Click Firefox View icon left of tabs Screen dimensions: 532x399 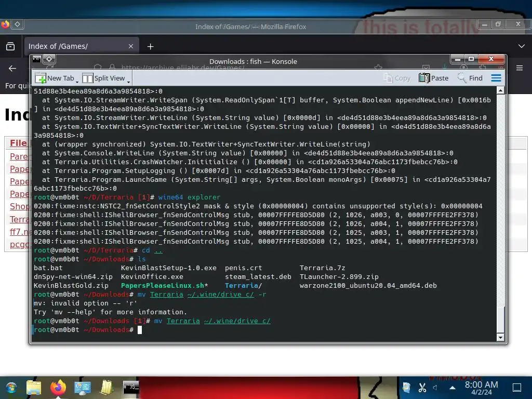(x=10, y=46)
